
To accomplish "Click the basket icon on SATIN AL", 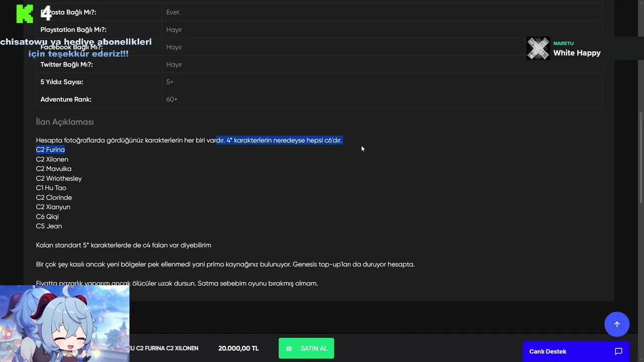I will click(x=289, y=348).
